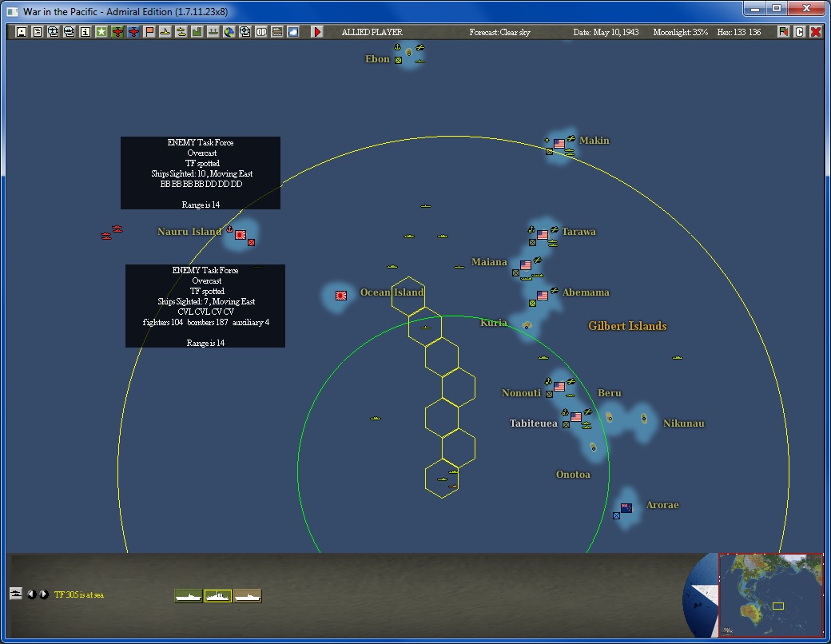Viewport: 831px width, 644px height.
Task: Click the red plane on green background icon
Action: (x=117, y=32)
